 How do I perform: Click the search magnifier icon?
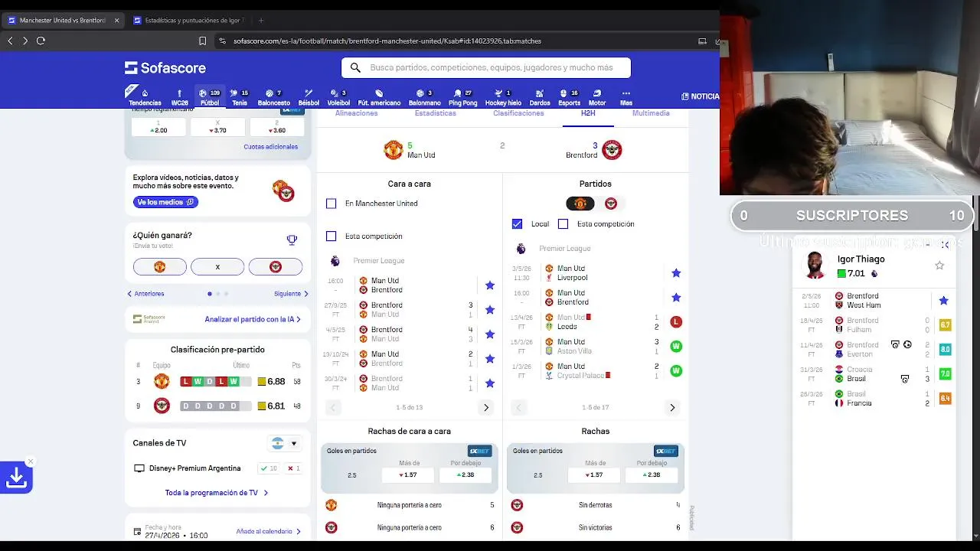tap(355, 68)
